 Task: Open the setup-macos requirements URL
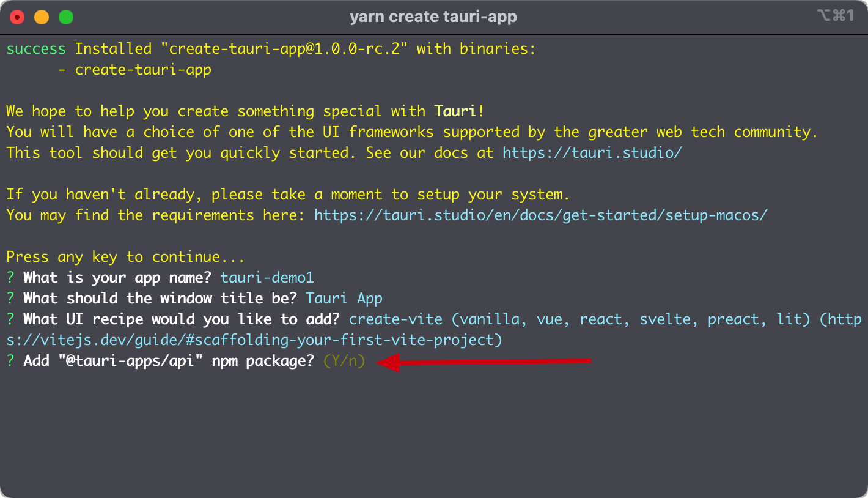tap(540, 215)
